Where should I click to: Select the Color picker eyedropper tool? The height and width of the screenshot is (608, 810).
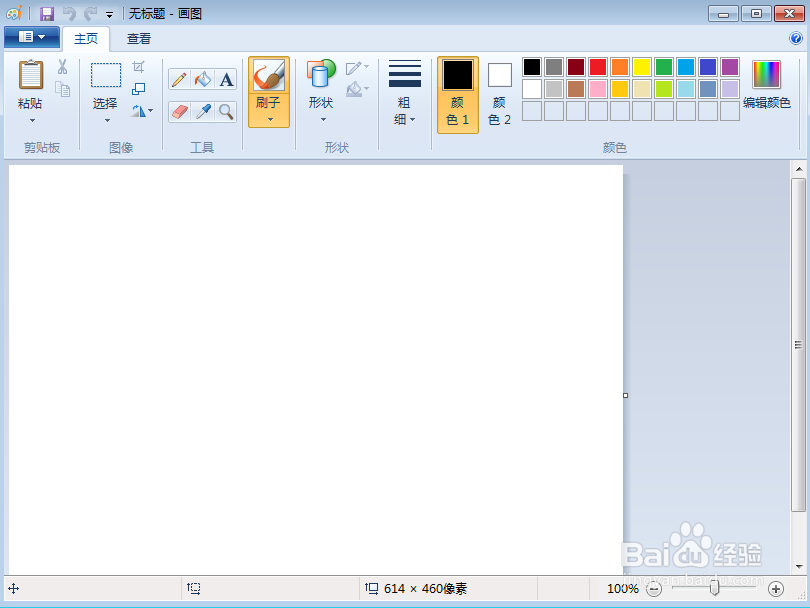[x=202, y=112]
